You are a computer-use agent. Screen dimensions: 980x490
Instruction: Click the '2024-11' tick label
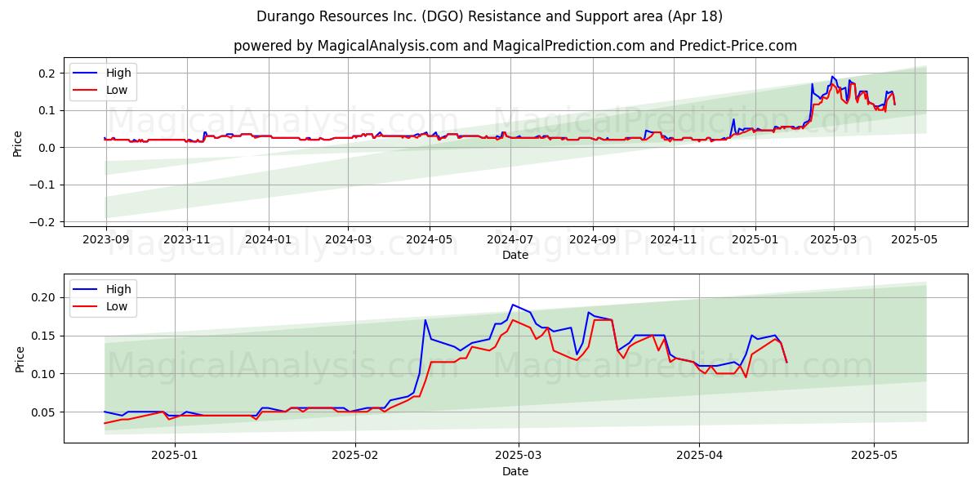[674, 241]
